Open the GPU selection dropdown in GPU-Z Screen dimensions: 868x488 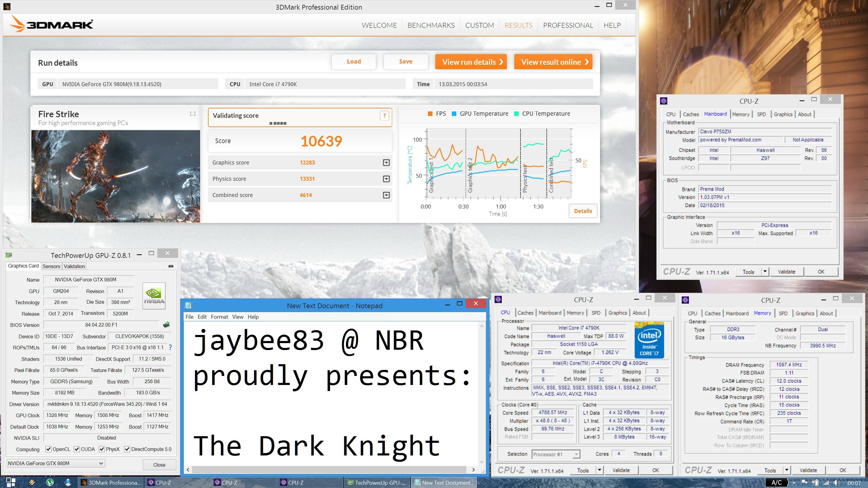coord(56,463)
